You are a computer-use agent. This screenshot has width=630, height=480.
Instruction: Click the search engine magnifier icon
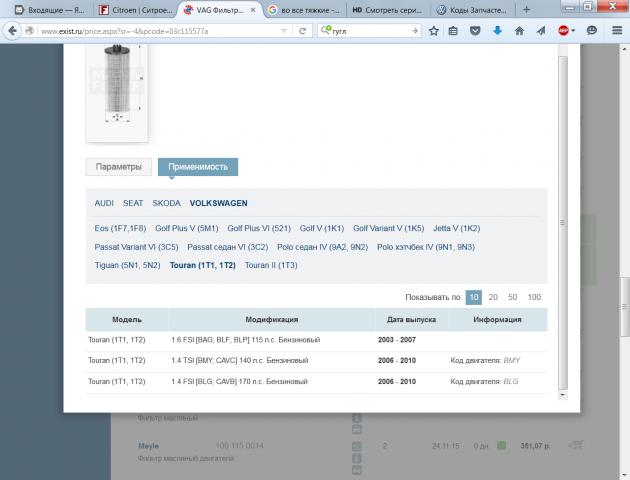[x=326, y=31]
